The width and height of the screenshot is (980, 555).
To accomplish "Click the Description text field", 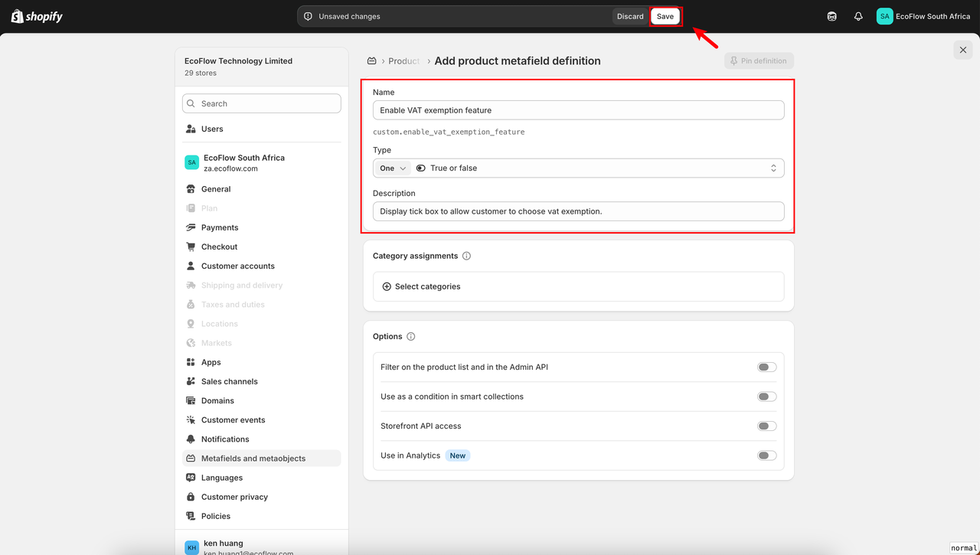I will point(578,211).
